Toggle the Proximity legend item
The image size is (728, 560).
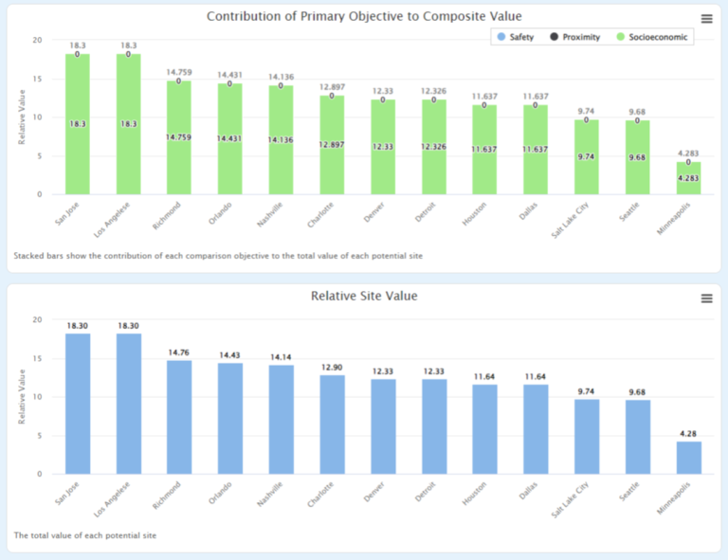pos(579,37)
